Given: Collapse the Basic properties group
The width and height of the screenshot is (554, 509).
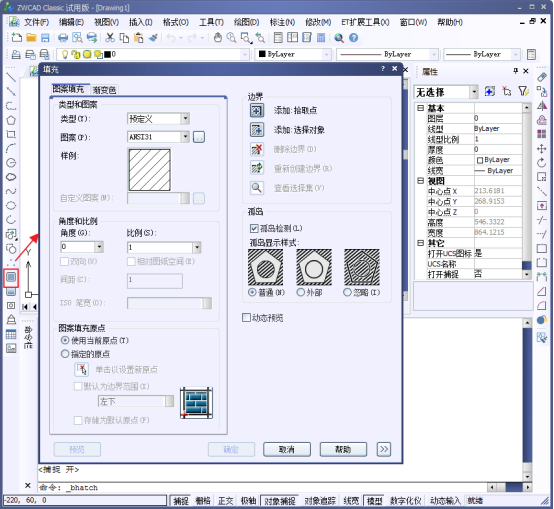Looking at the screenshot, I should tap(420, 108).
